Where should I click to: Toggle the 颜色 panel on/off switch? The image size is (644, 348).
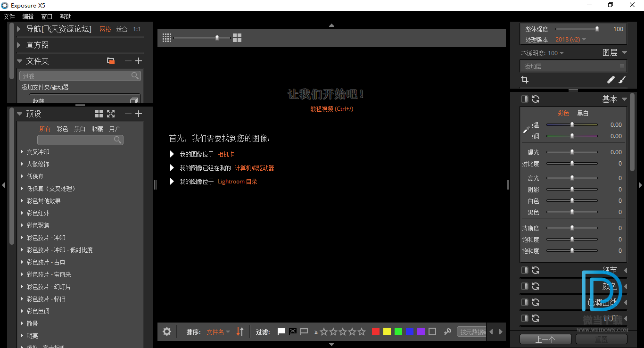(x=524, y=286)
